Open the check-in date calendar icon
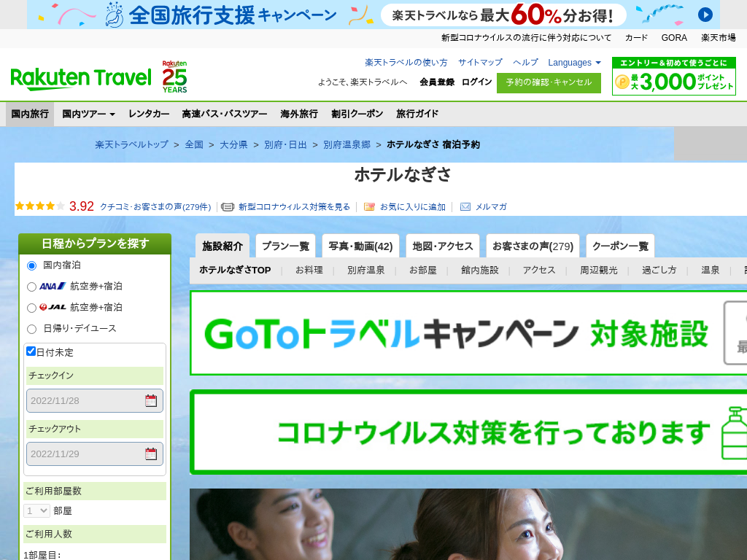Viewport: 747px width, 560px height. (151, 400)
